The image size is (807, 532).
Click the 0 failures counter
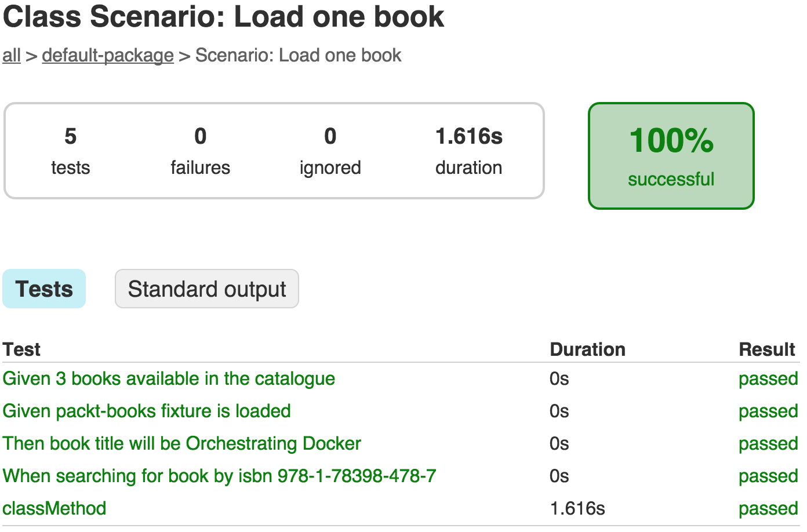(x=200, y=151)
